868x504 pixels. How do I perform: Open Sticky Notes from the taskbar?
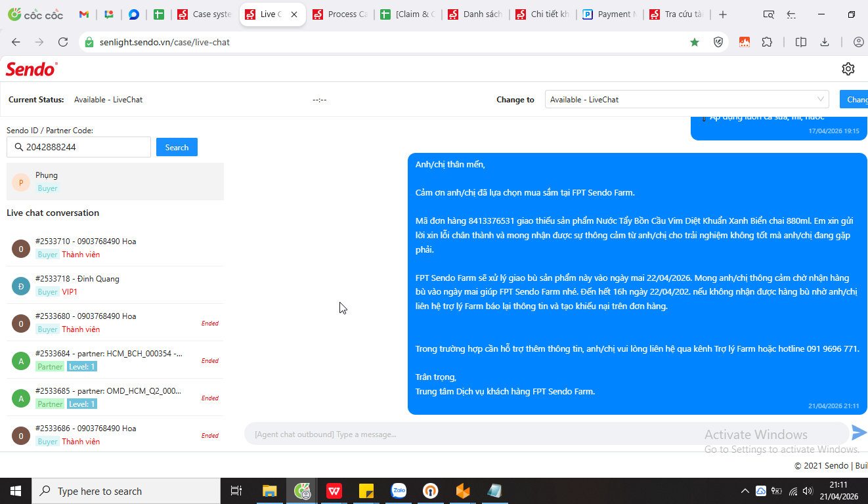(x=366, y=491)
